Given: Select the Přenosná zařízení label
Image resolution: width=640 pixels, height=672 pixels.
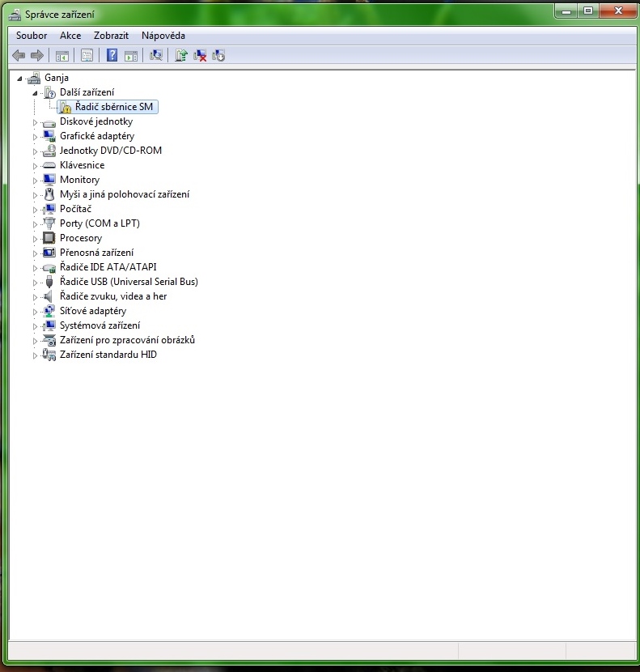Looking at the screenshot, I should 96,253.
